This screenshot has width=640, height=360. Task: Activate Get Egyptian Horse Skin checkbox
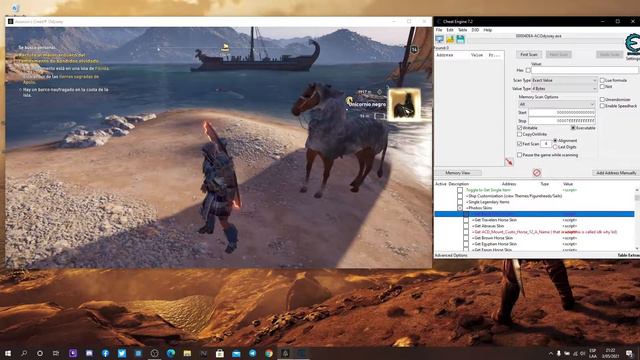[x=466, y=244]
